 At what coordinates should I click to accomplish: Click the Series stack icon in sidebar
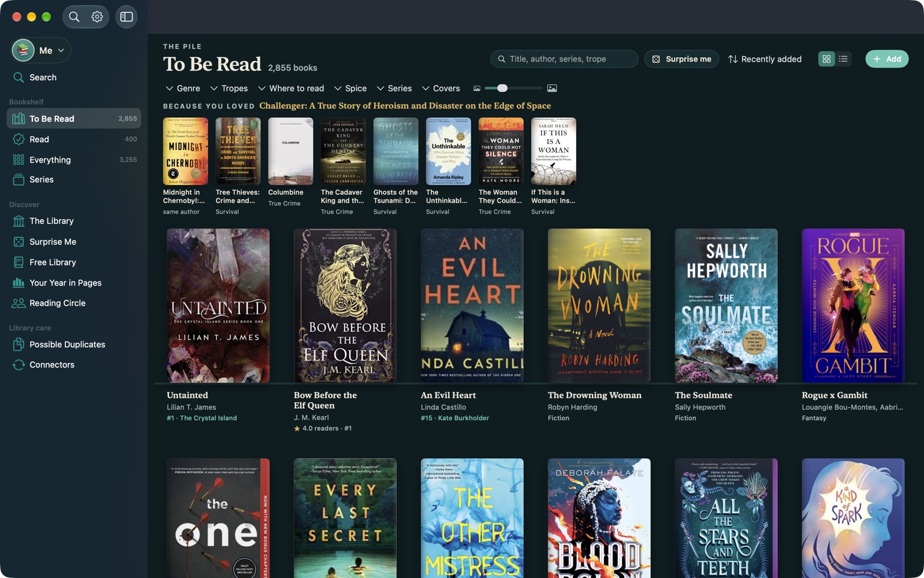pos(18,180)
